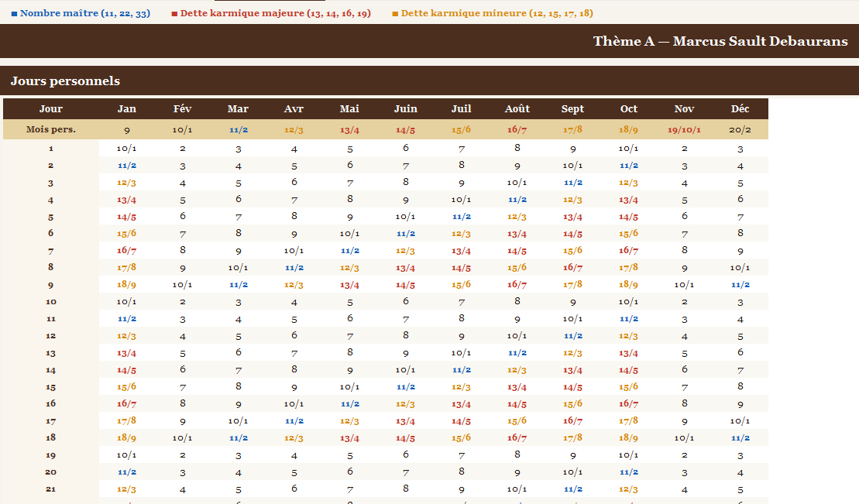Select 20/2 in the Mois pers. row
This screenshot has width=859, height=504.
click(x=740, y=130)
